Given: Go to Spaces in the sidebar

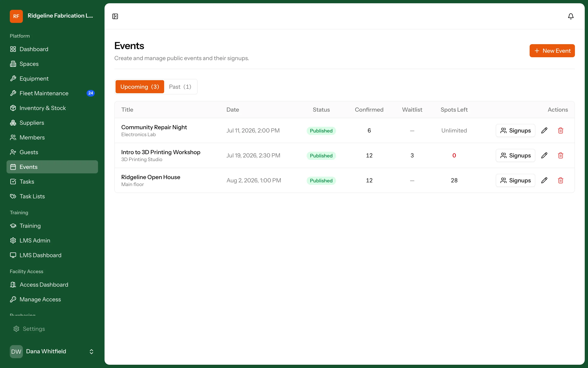Looking at the screenshot, I should point(52,64).
